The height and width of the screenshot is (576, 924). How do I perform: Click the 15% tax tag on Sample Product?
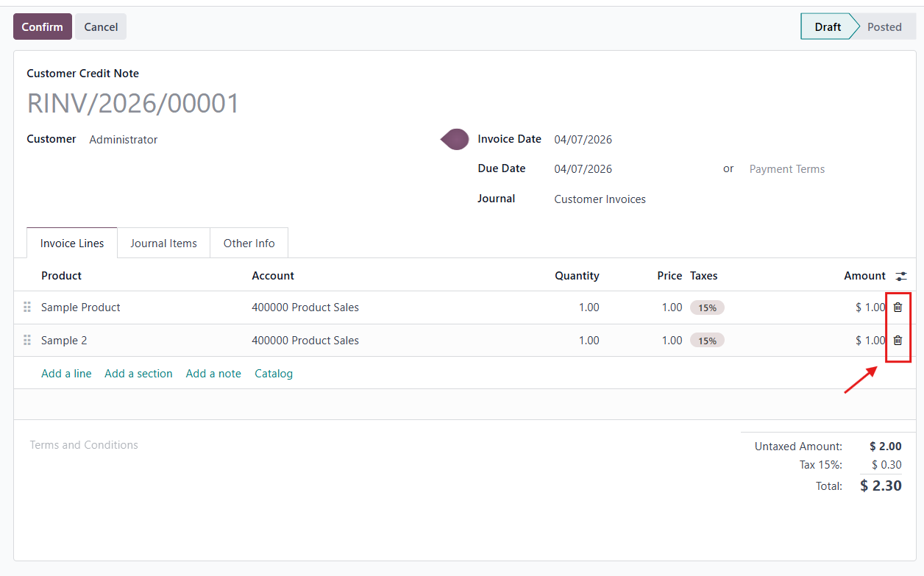coord(707,308)
